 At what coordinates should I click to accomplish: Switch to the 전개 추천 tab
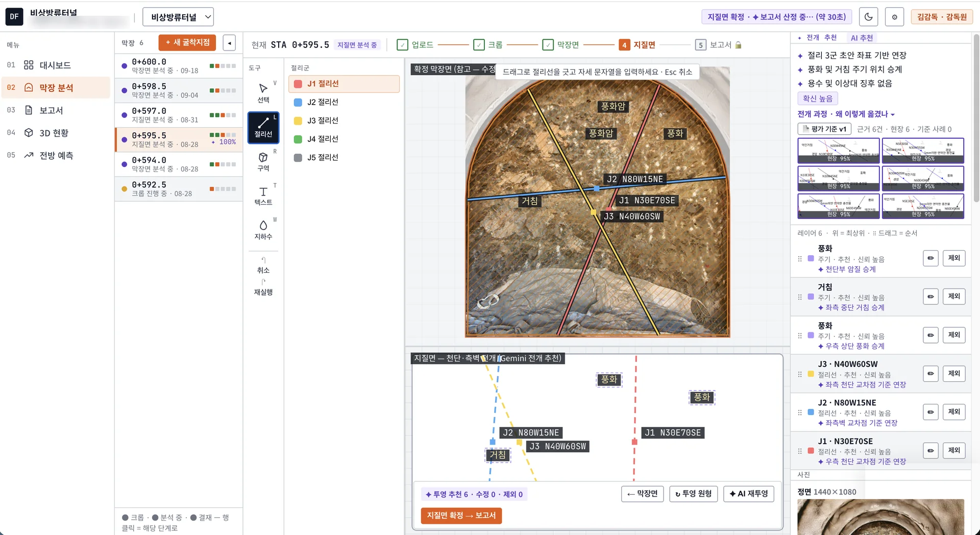pos(817,38)
